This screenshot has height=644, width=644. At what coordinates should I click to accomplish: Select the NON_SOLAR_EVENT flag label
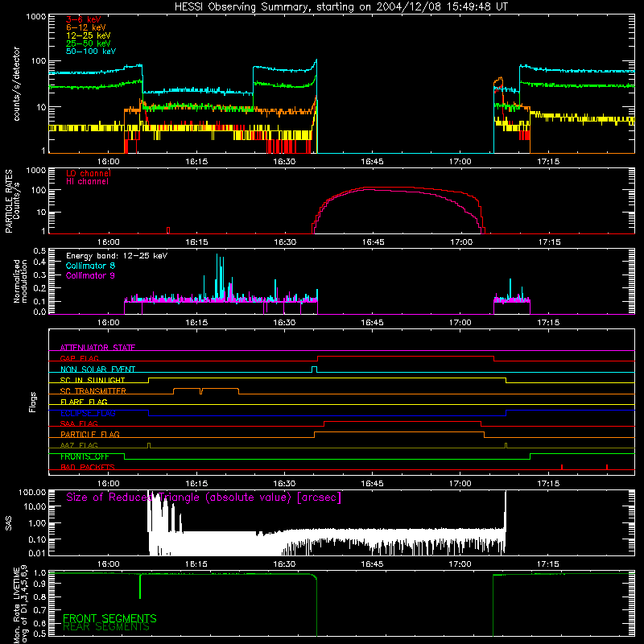click(x=97, y=369)
